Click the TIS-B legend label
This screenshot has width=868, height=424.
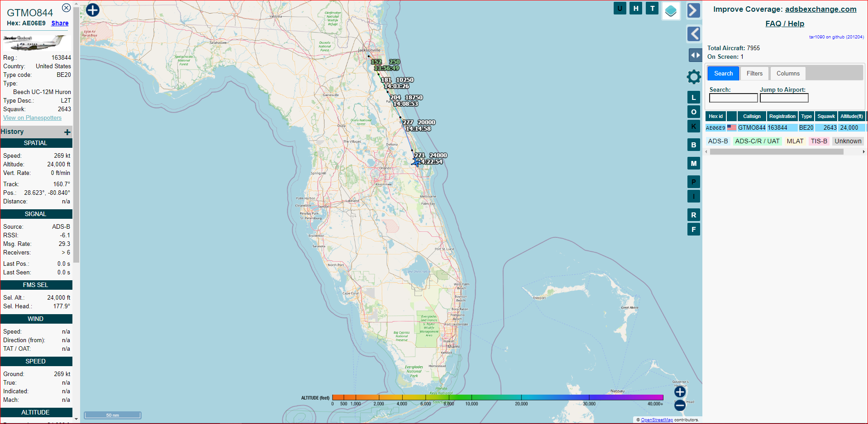819,141
